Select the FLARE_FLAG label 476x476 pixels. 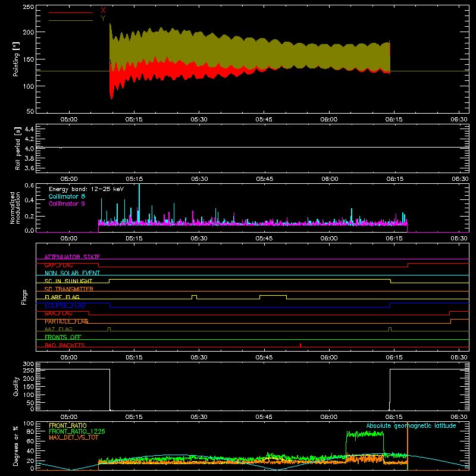(62, 297)
